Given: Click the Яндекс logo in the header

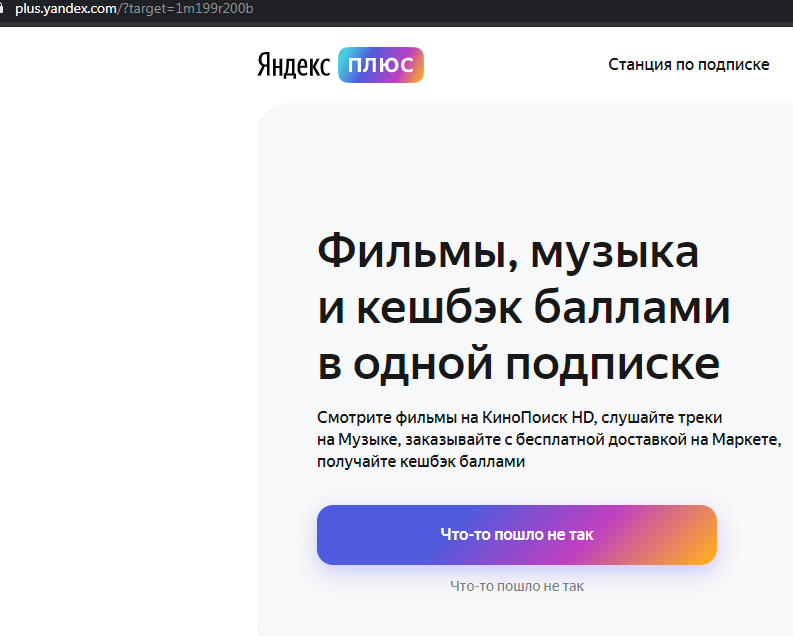Looking at the screenshot, I should (x=293, y=65).
